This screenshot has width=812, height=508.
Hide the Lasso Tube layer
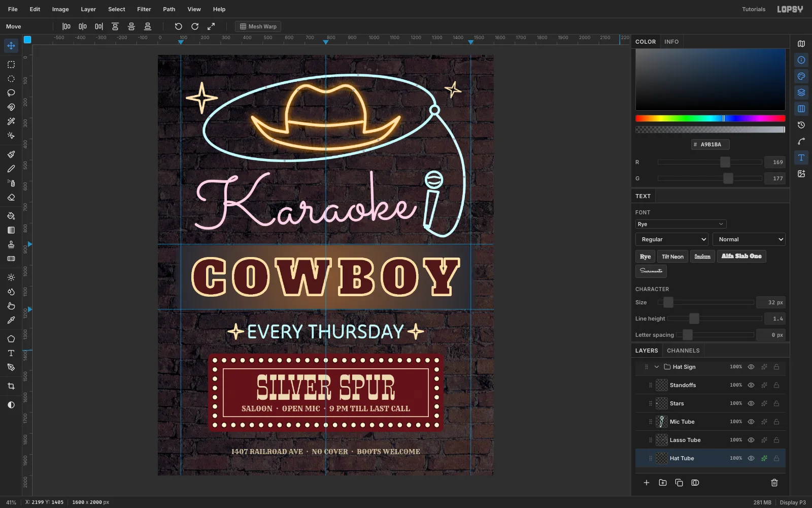(751, 440)
